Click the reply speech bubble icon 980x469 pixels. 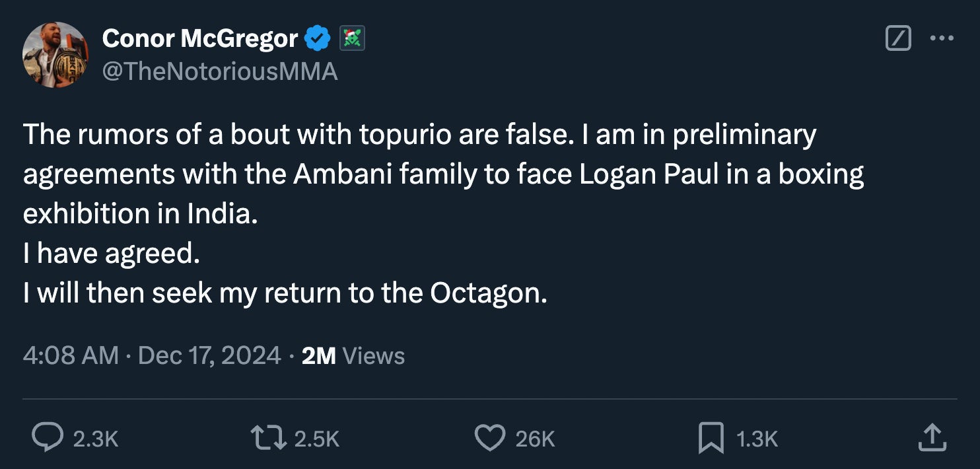point(48,437)
